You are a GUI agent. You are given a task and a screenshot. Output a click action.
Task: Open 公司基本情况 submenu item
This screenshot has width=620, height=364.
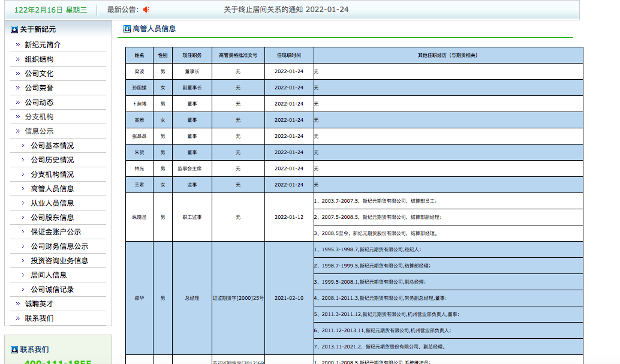coord(52,146)
